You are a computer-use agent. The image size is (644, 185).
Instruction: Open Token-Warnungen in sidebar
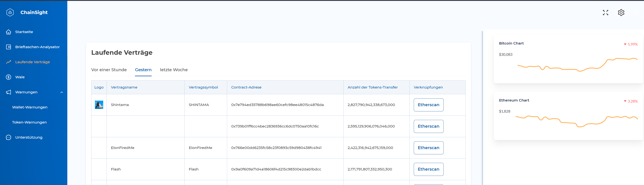click(29, 122)
